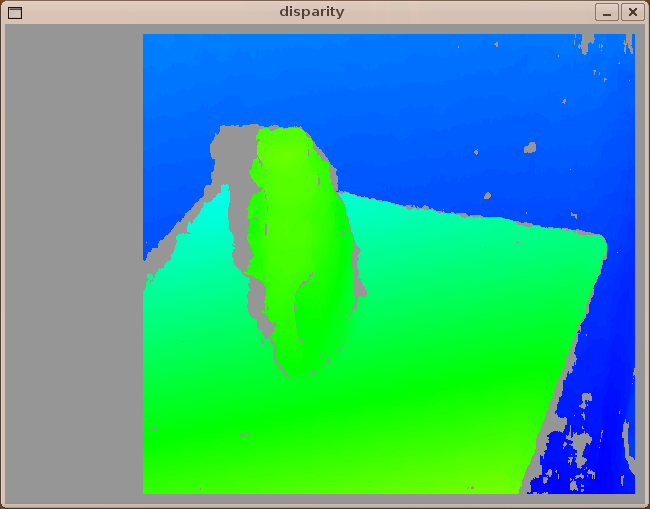Open the window menu icon in title bar

pos(14,12)
